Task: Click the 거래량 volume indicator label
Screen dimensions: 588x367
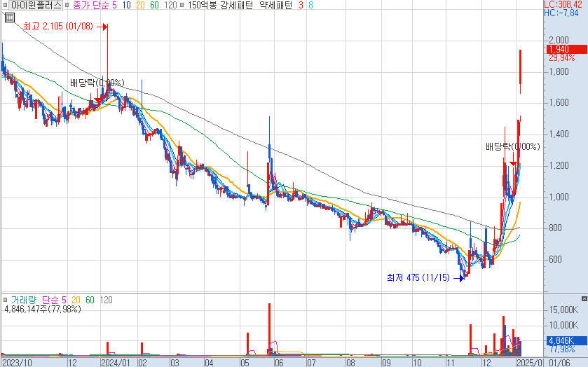Action: pos(24,300)
